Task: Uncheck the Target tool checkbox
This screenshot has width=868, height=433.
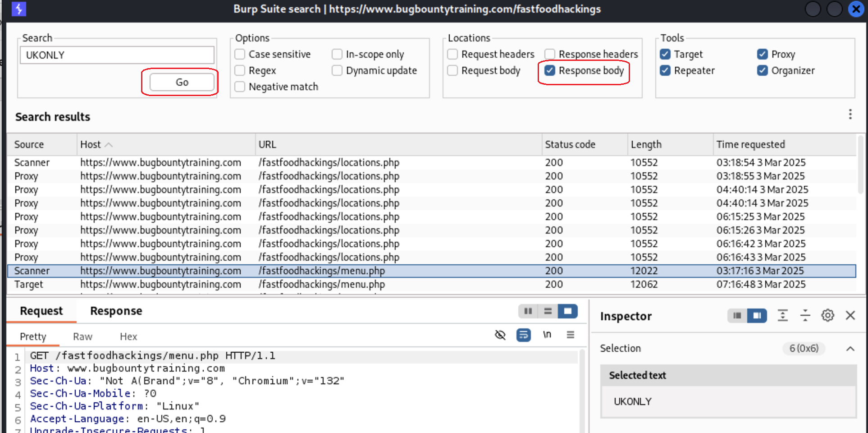Action: click(x=665, y=54)
